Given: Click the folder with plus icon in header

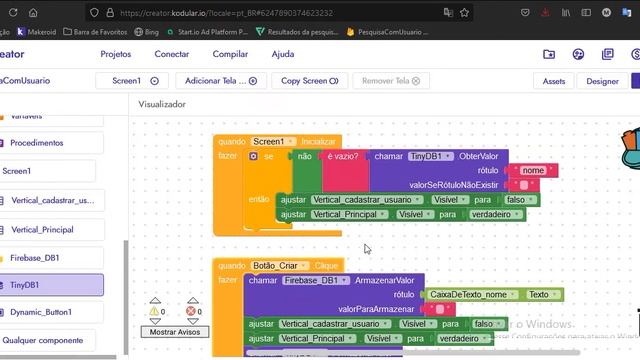Looking at the screenshot, I should (549, 54).
